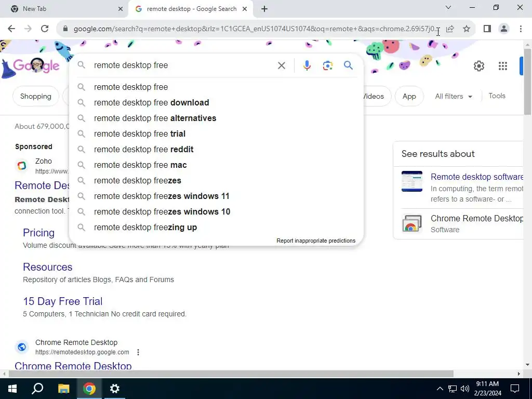Viewport: 532px width, 399px height.
Task: Choose suggestion 'remote desktop free download'
Action: point(217,102)
